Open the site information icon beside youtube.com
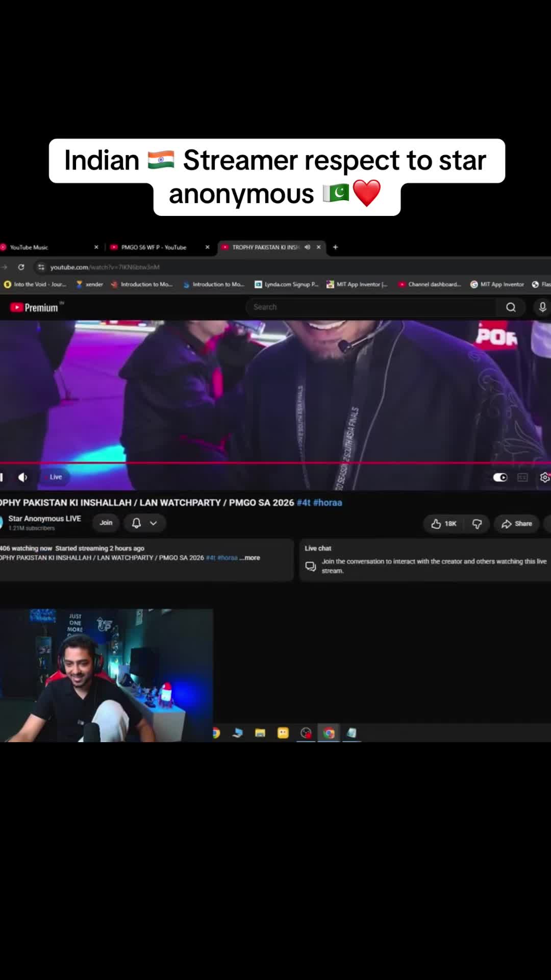Screen dimensions: 551x980 [x=41, y=267]
